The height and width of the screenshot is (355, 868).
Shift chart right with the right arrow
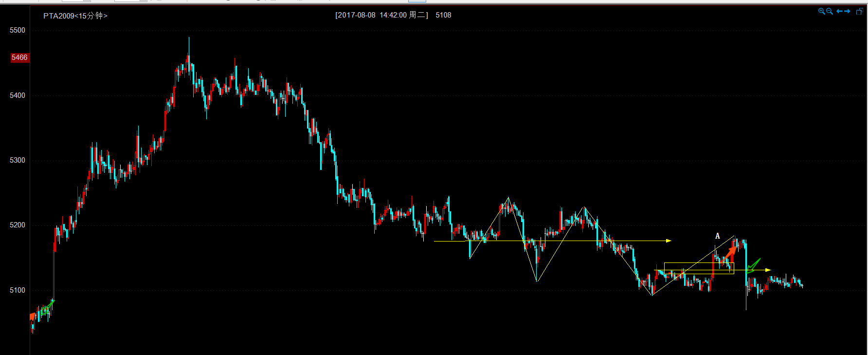coord(847,11)
